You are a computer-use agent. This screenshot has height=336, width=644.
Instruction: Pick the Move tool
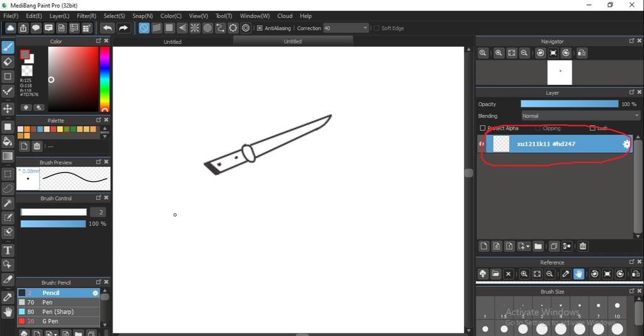[x=8, y=108]
